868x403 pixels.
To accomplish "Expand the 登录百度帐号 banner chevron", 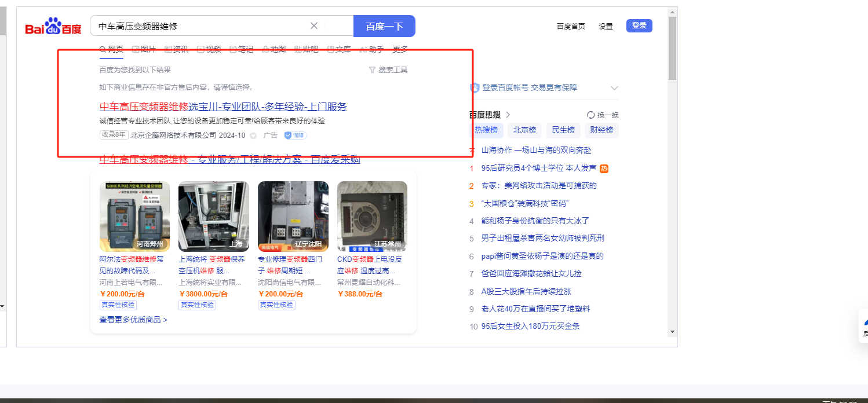I will pos(614,88).
